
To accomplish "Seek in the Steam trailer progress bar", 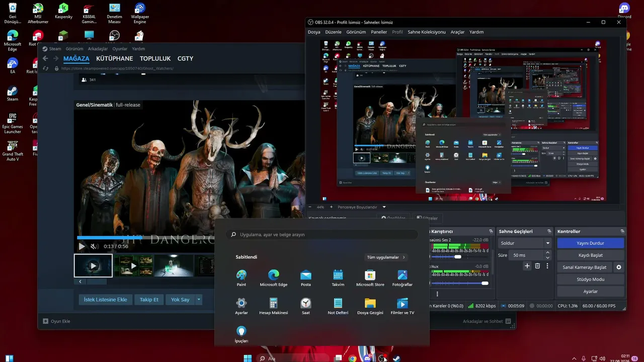I will pyautogui.click(x=146, y=238).
